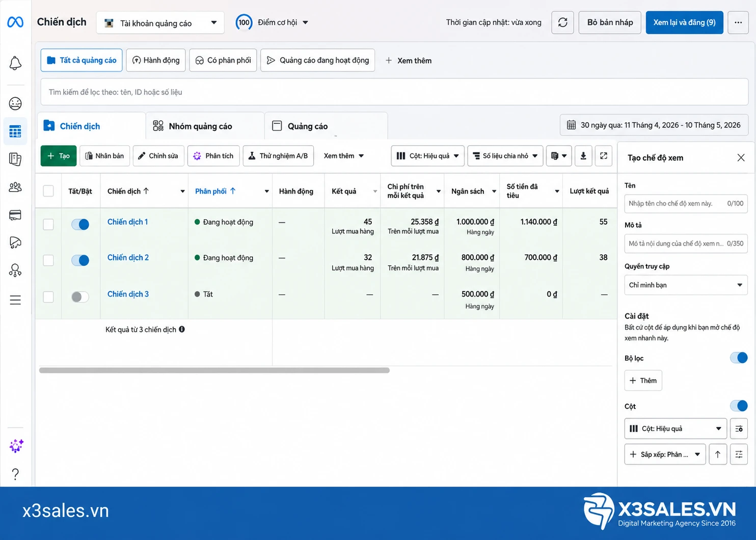Close the Tạo chế độ xem panel
This screenshot has height=540, width=756.
tap(741, 158)
